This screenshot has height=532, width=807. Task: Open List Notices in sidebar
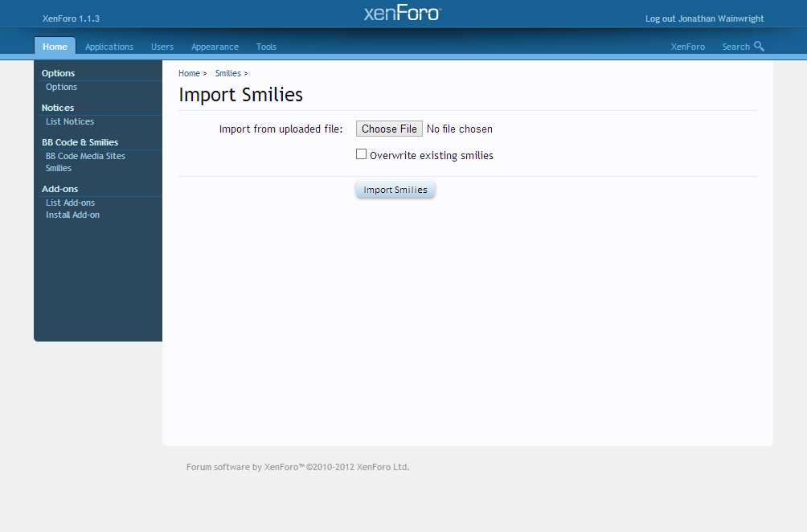[70, 121]
